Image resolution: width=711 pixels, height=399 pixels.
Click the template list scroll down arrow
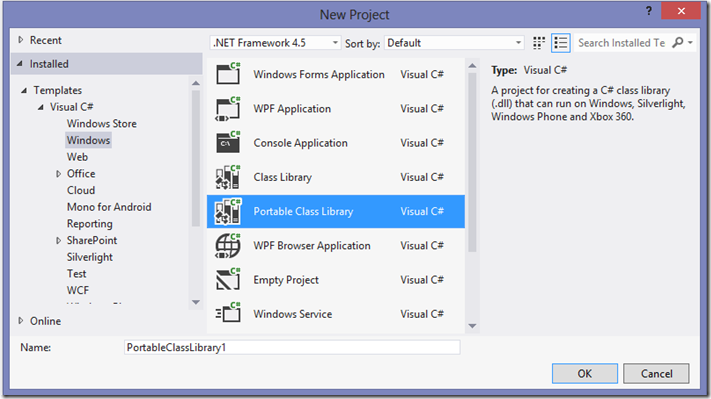coord(472,326)
